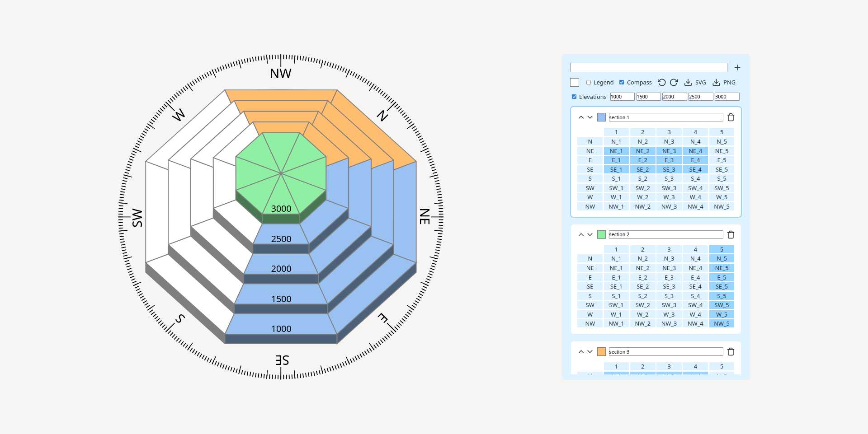
Task: Click the section 1 name input field
Action: click(665, 117)
